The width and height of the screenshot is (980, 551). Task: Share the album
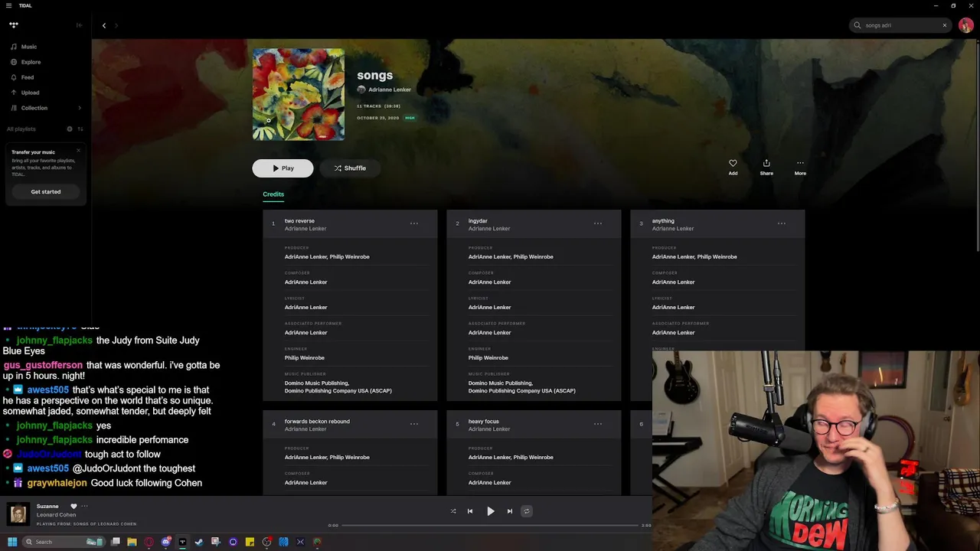[766, 167]
